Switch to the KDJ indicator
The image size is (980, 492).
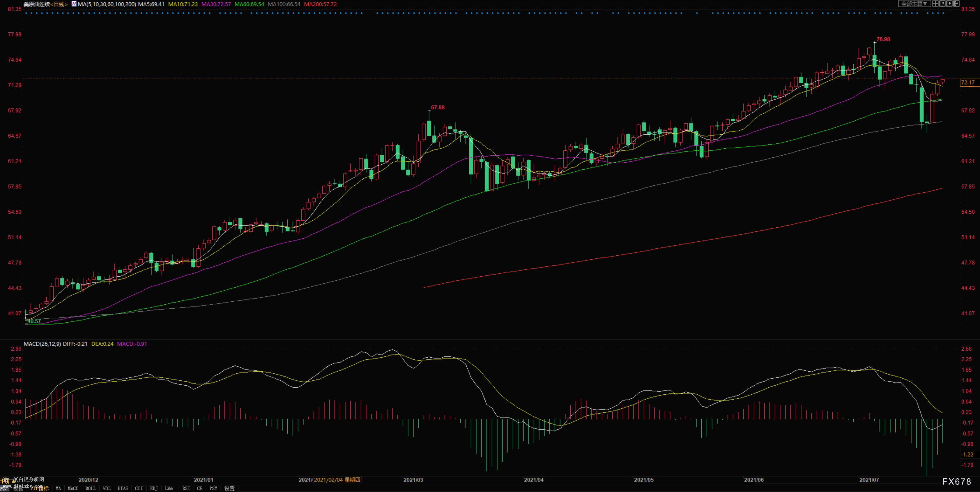point(154,488)
